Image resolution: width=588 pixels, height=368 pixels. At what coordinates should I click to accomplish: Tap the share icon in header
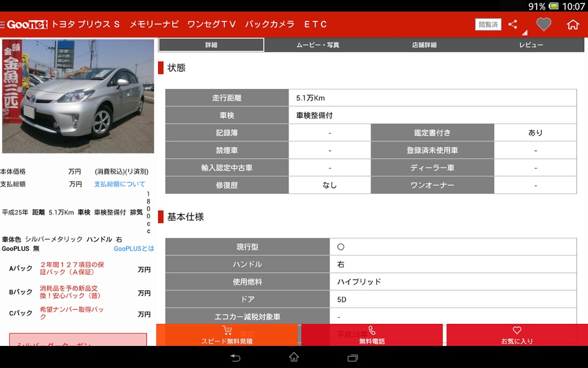coord(513,25)
